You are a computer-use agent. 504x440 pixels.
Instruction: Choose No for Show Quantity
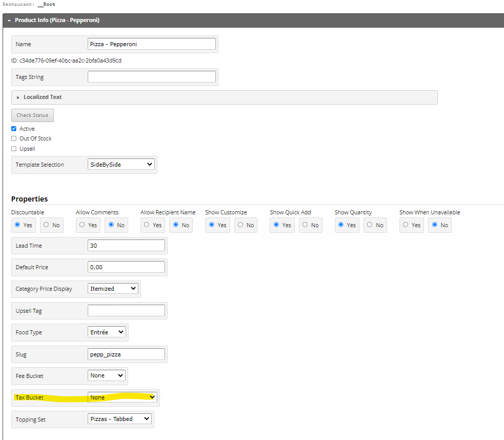370,225
